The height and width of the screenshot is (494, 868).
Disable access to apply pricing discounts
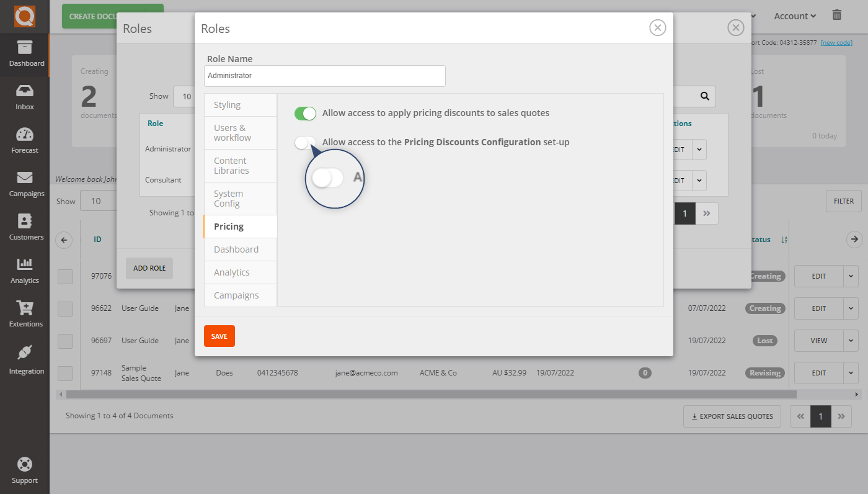(305, 114)
